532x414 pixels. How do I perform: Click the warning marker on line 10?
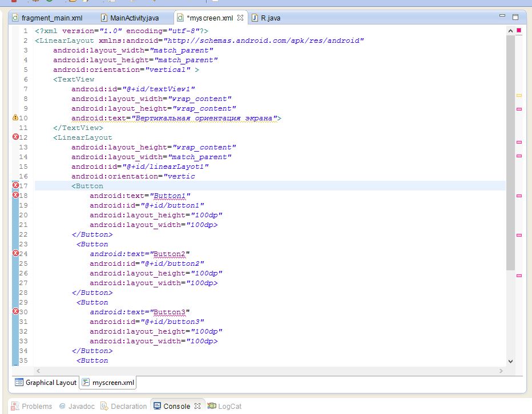(15, 117)
